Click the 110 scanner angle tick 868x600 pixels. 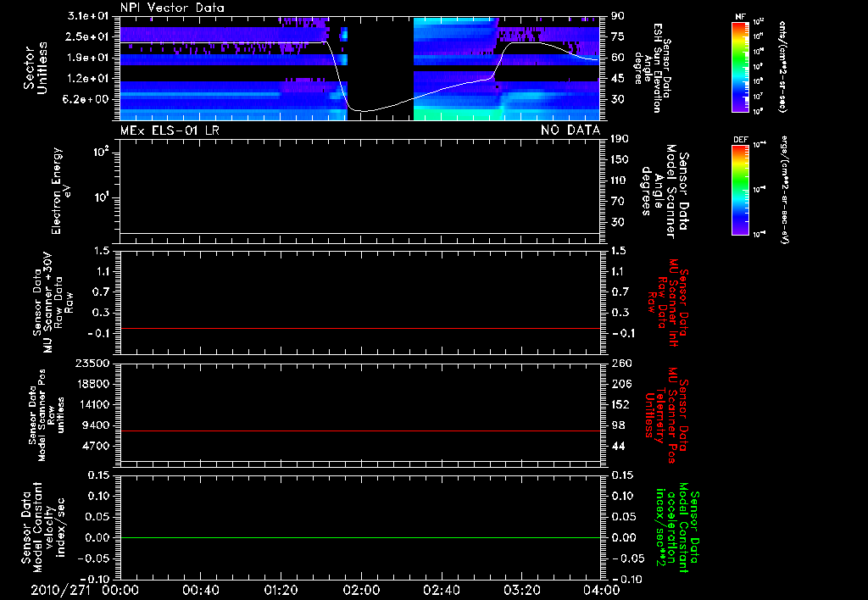[x=620, y=181]
